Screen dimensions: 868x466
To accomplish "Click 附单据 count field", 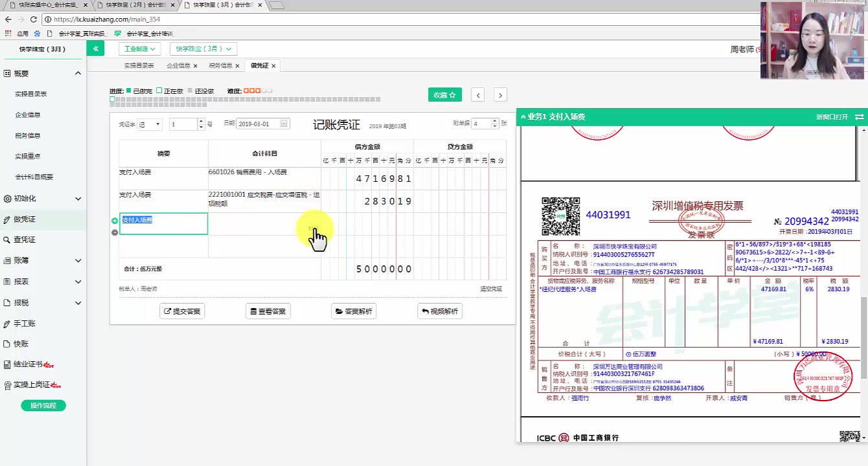I will coord(481,124).
